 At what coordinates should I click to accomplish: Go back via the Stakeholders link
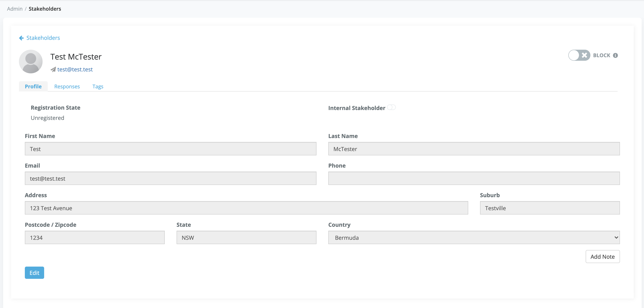point(43,38)
